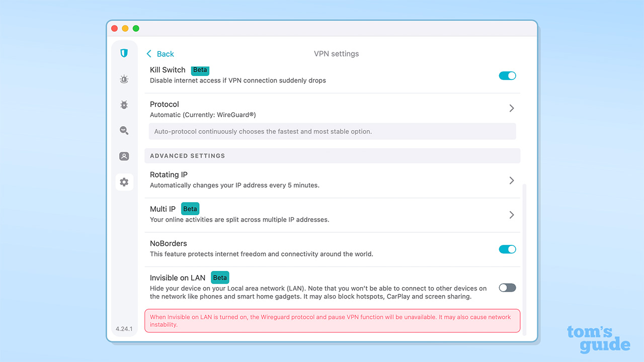Disable the Kill Switch toggle
This screenshot has height=362, width=644.
[507, 75]
